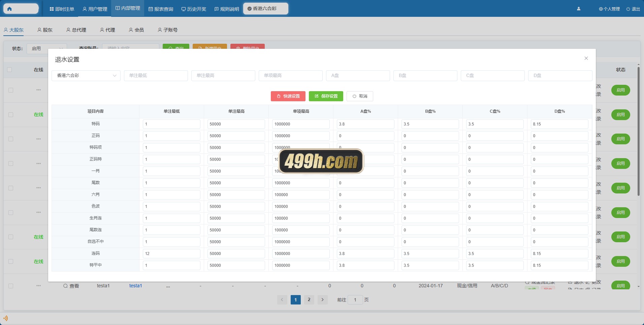
Task: Open the 历史开奖 menu
Action: coord(194,9)
